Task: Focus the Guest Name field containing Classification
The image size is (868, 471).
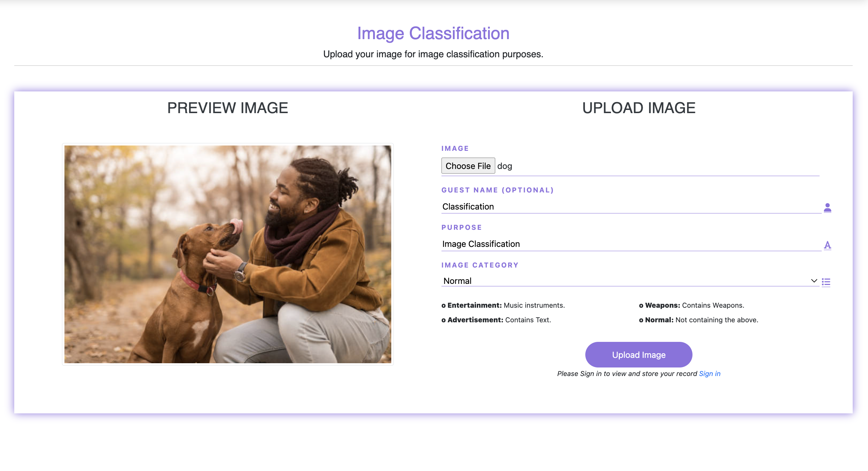Action: pos(631,207)
